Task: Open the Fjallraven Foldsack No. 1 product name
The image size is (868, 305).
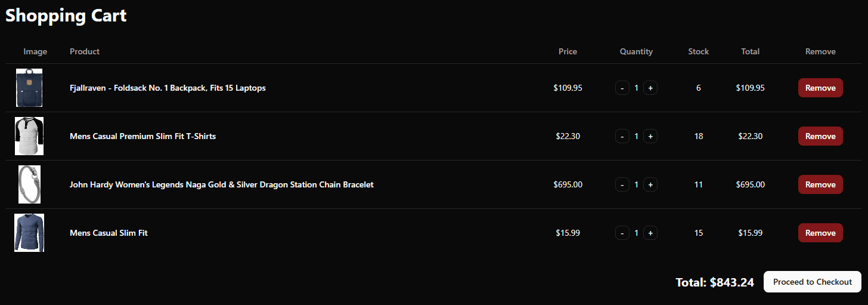Action: point(168,88)
